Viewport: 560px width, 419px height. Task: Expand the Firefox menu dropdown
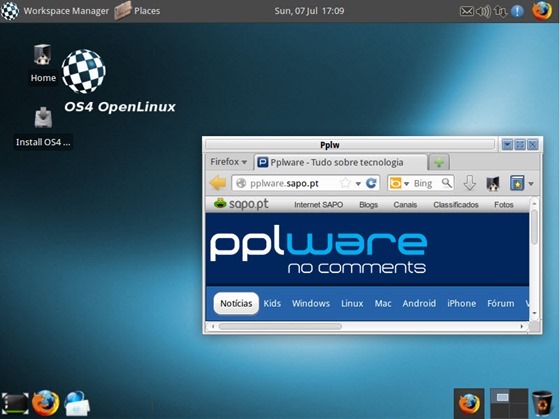229,162
